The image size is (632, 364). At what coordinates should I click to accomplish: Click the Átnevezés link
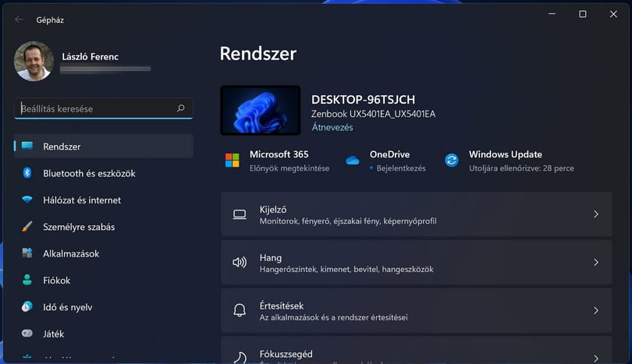pos(332,127)
